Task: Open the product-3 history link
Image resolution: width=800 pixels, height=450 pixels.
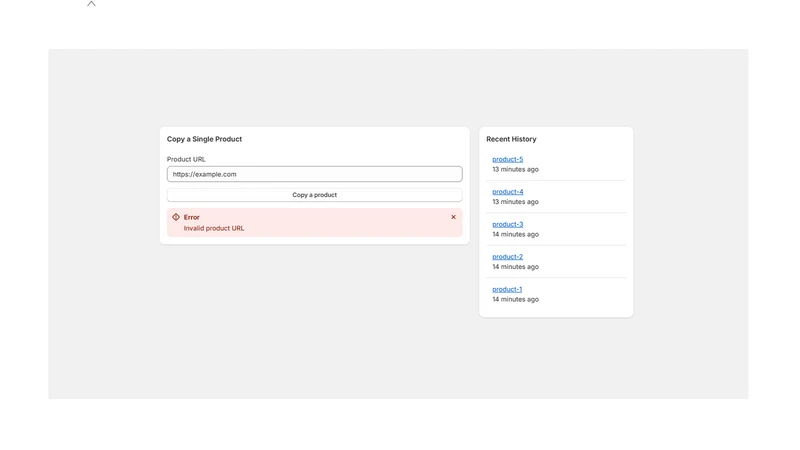Action: pyautogui.click(x=507, y=224)
